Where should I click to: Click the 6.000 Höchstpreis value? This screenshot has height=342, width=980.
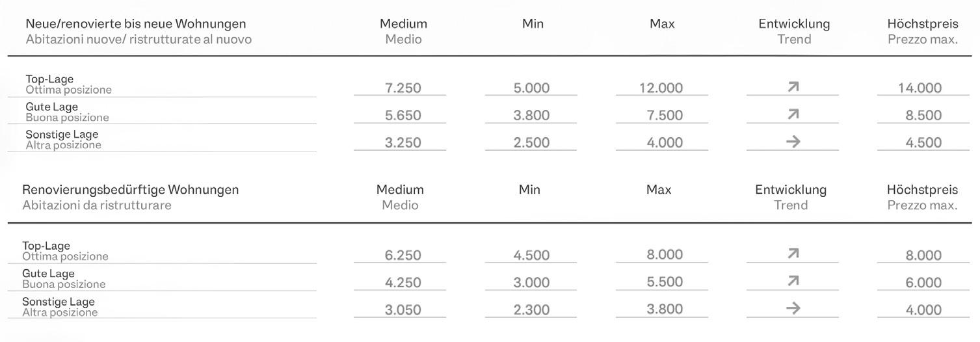tap(923, 282)
